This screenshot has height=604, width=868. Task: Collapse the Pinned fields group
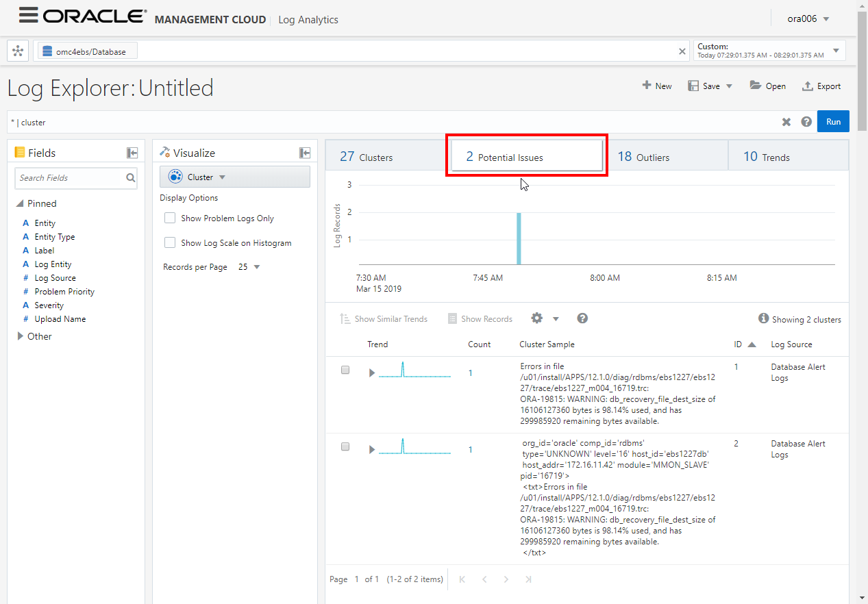coord(21,203)
